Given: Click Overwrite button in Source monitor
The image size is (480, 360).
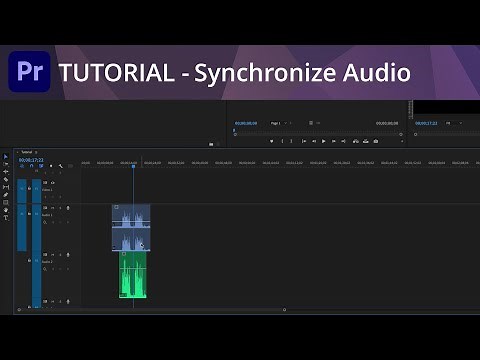Looking at the screenshot, I should 366,141.
